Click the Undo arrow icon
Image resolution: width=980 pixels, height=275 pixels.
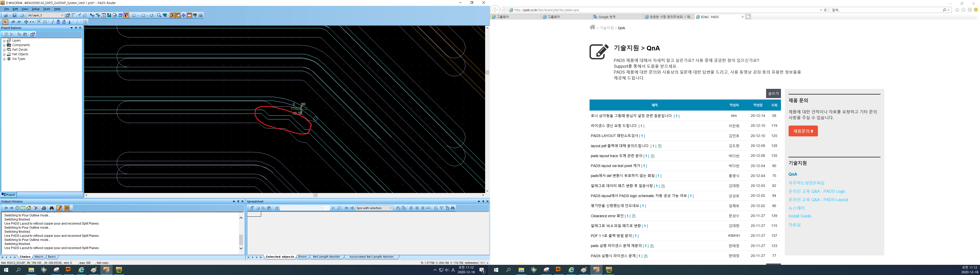(x=135, y=15)
